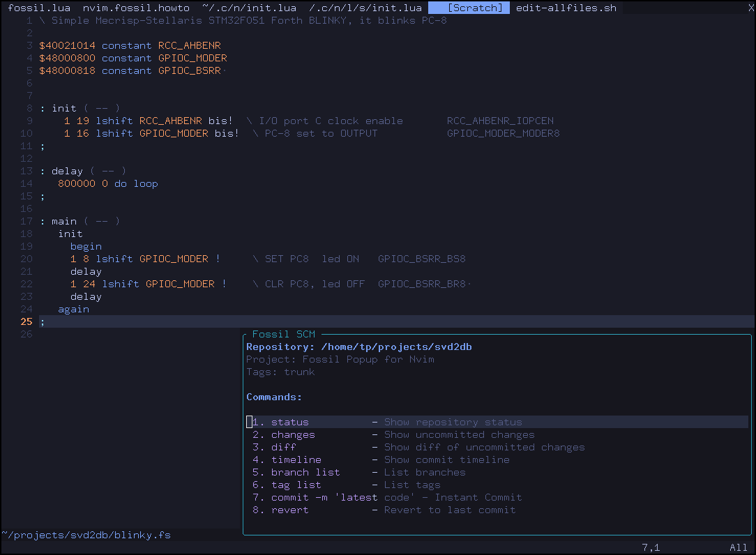This screenshot has width=756, height=555.
Task: Click the 'All' scroll indicator
Action: click(738, 547)
